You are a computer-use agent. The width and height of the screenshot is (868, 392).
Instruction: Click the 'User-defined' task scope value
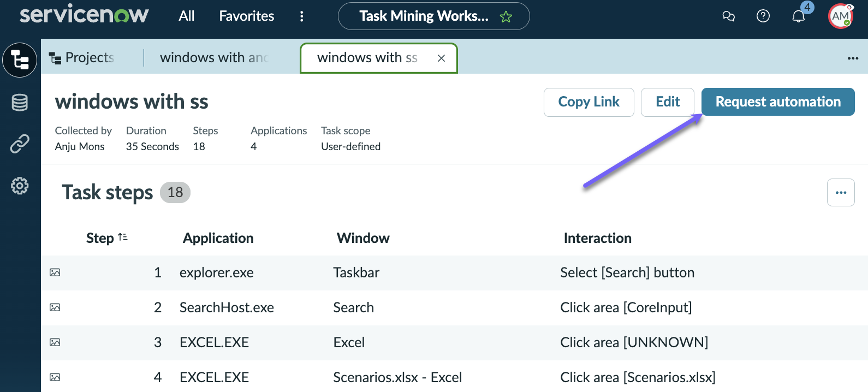click(x=350, y=146)
